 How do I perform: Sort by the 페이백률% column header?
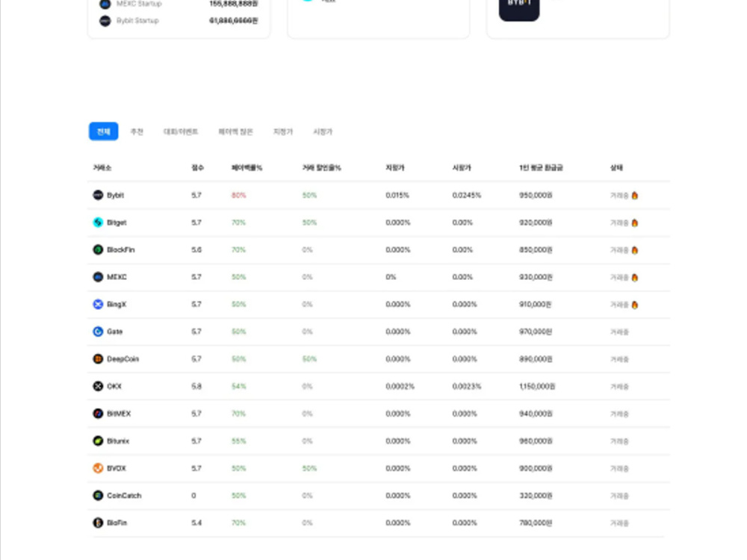pos(247,167)
